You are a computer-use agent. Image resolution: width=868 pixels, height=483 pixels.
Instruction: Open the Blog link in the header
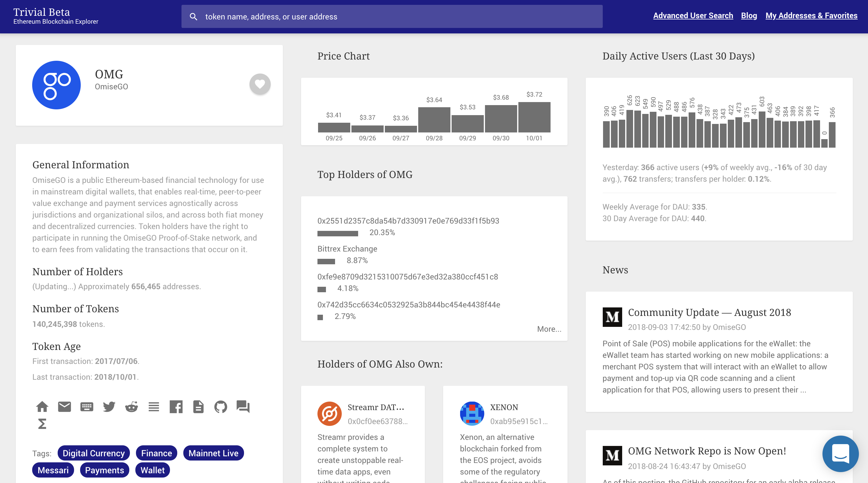pyautogui.click(x=749, y=15)
